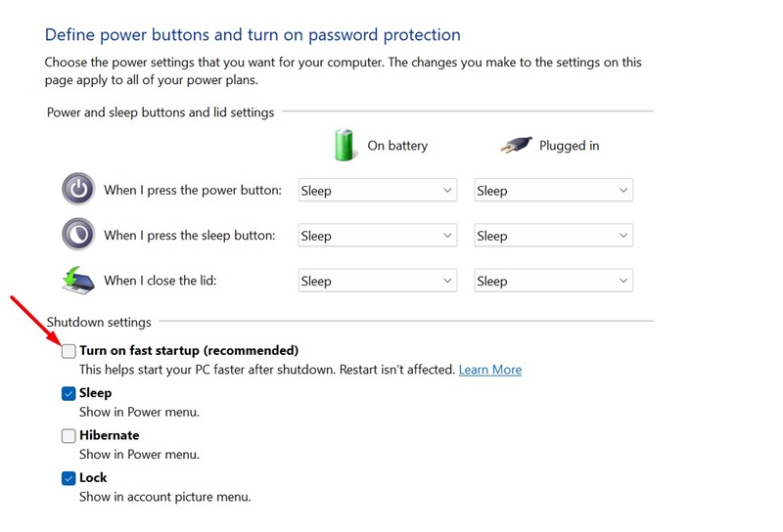Open power button Plugged in dropdown
Screen dimensions: 783x532
pos(553,191)
